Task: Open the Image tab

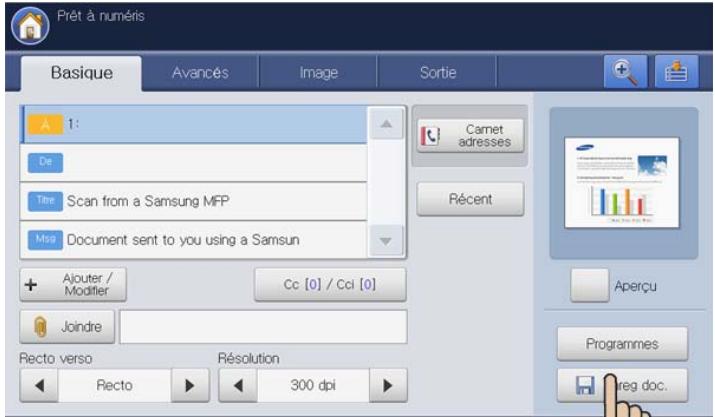Action: pos(318,73)
